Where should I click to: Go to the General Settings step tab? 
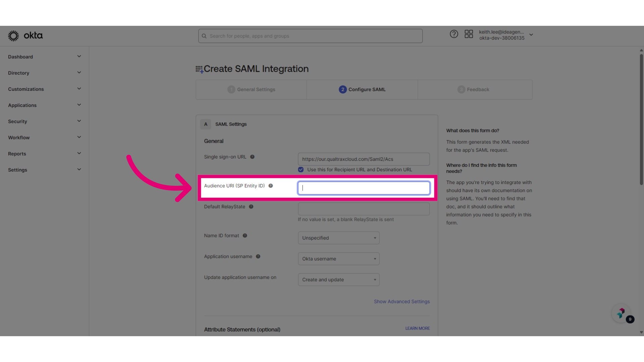point(251,89)
